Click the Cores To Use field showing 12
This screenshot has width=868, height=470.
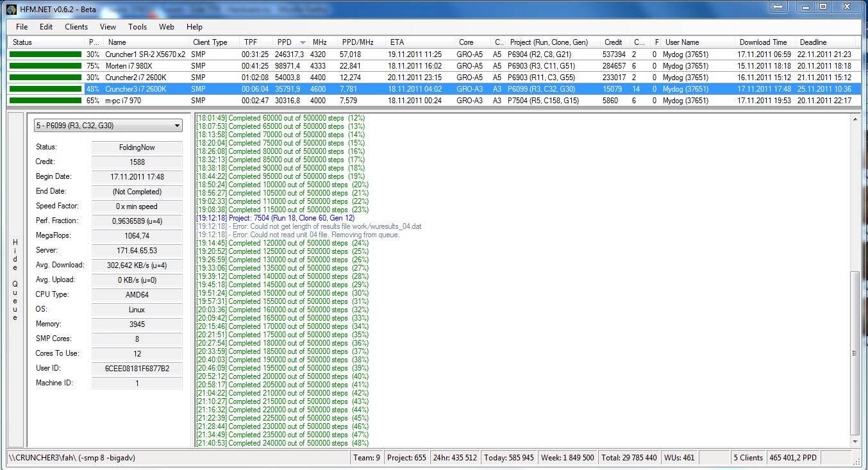point(137,354)
